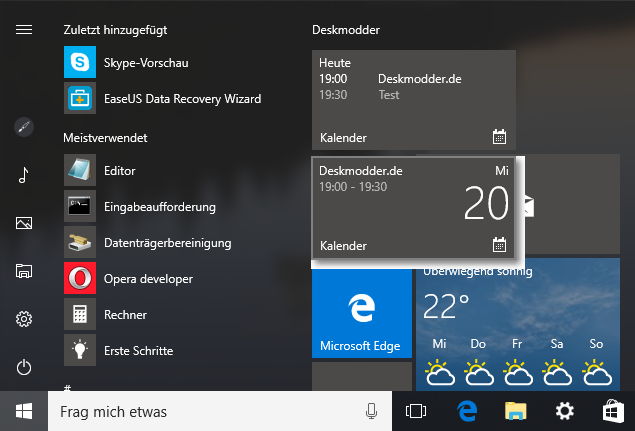The height and width of the screenshot is (431, 635).
Task: Click the Deskmodder tile group title
Action: [x=346, y=30]
